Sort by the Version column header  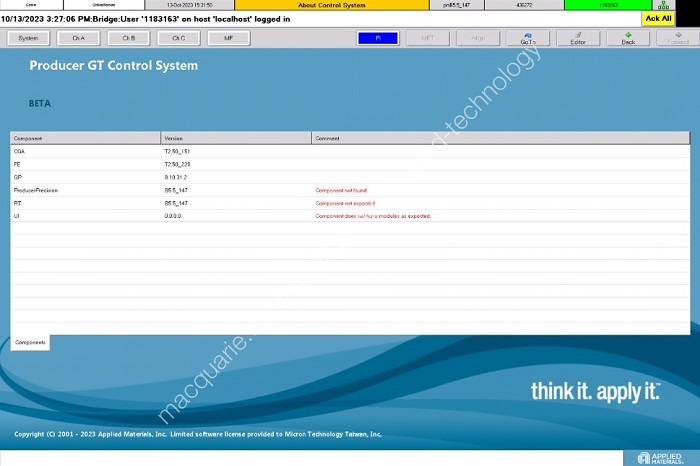click(x=235, y=137)
